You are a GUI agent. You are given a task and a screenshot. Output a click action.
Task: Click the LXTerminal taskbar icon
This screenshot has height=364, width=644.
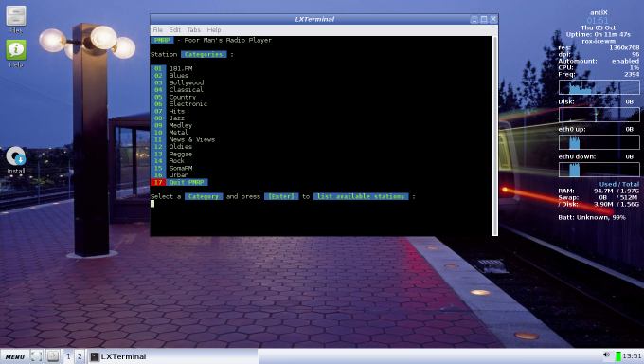[x=118, y=356]
